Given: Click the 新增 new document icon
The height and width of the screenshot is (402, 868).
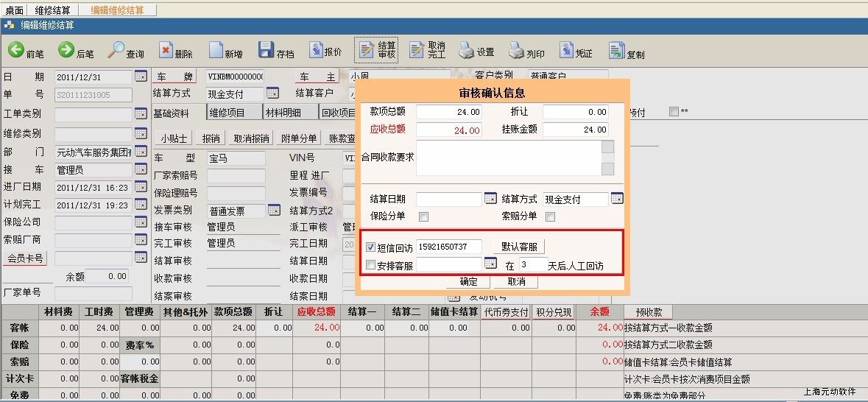Looking at the screenshot, I should 216,50.
